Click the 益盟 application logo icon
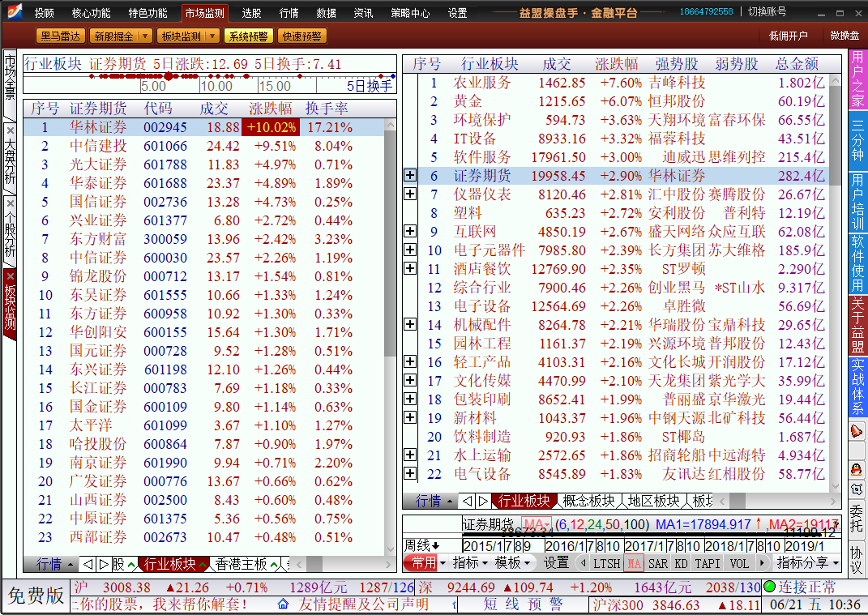Screen dimensions: 868x615 13,11
